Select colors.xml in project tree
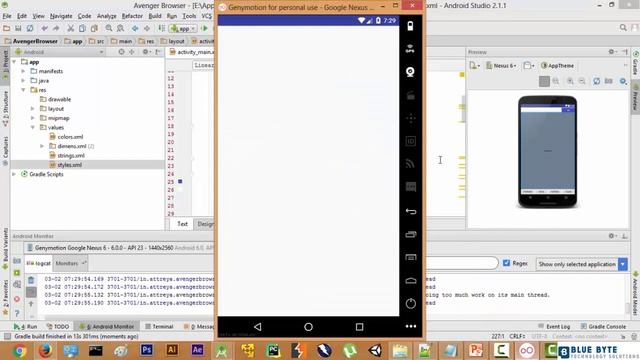The image size is (640, 360). pyautogui.click(x=70, y=137)
